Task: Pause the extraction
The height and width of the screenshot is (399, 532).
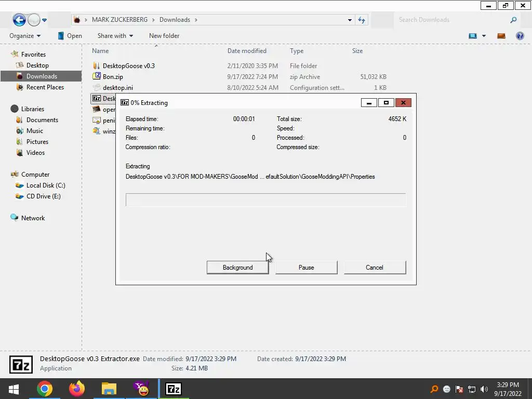Action: click(x=306, y=268)
